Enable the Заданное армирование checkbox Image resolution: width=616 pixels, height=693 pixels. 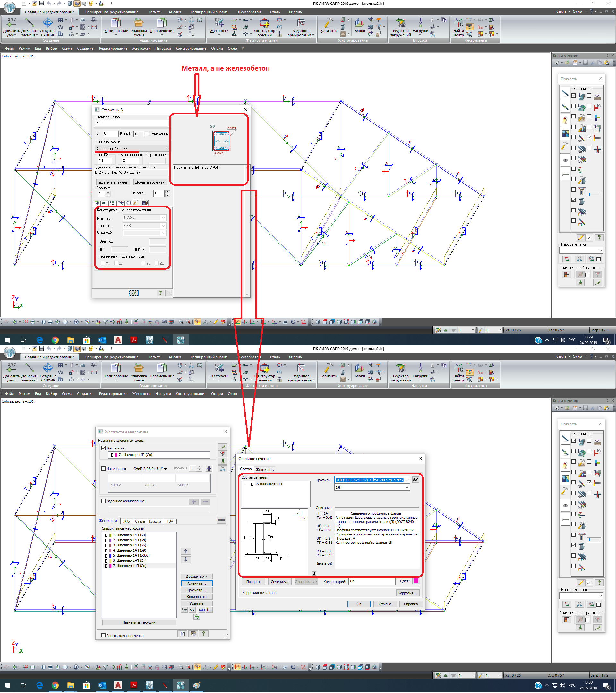pos(104,501)
